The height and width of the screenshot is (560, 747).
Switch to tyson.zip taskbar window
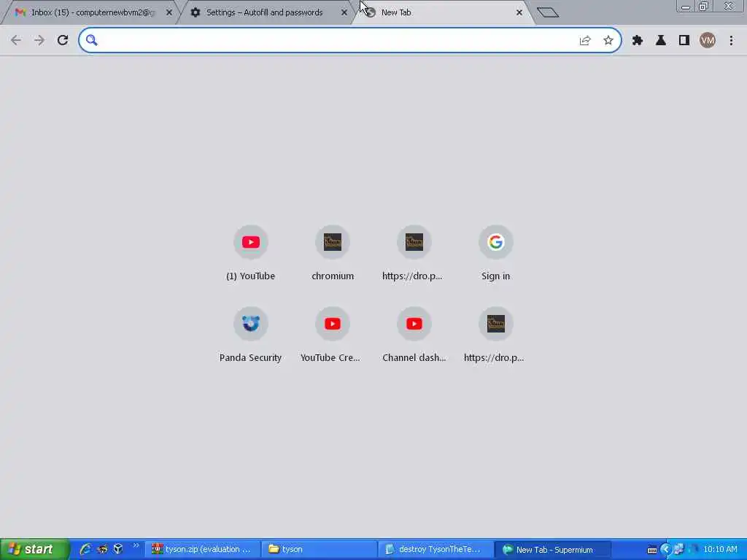click(x=203, y=550)
